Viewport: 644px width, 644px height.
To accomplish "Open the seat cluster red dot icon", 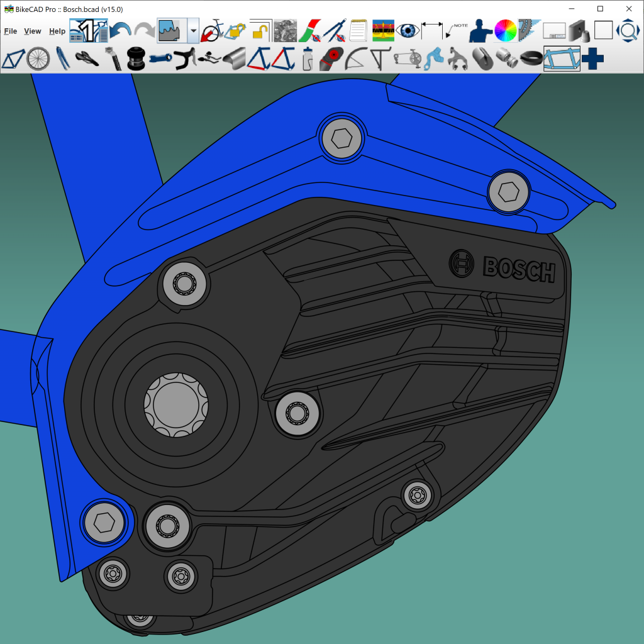I will point(331,59).
